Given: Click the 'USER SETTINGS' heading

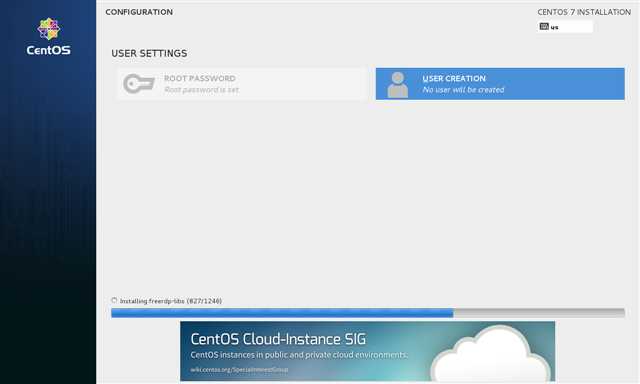Looking at the screenshot, I should pyautogui.click(x=149, y=53).
